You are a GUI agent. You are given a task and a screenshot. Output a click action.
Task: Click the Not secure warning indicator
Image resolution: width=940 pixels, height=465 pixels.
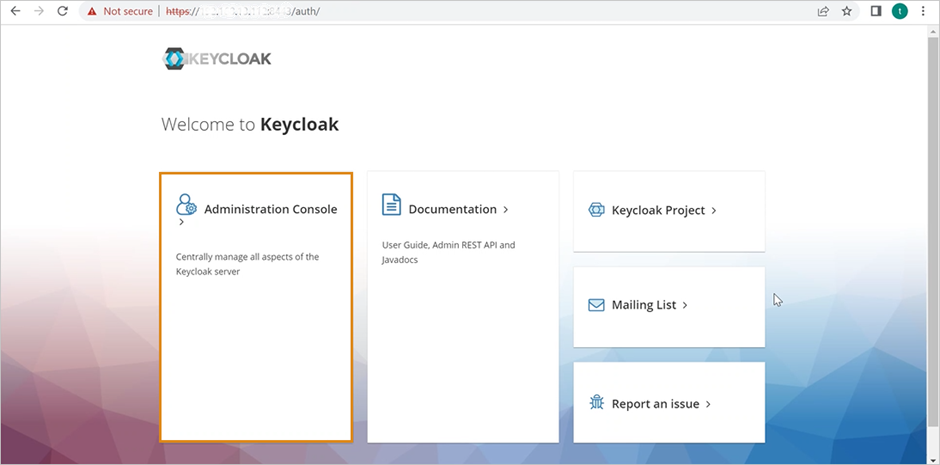(x=119, y=12)
